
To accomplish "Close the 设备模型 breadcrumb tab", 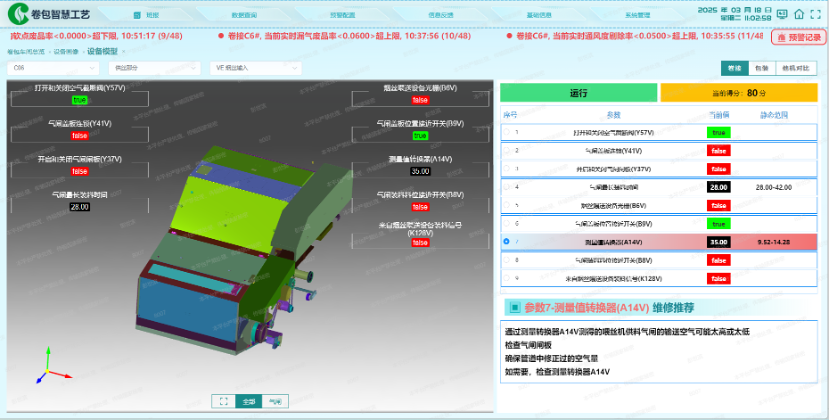I will pos(124,51).
